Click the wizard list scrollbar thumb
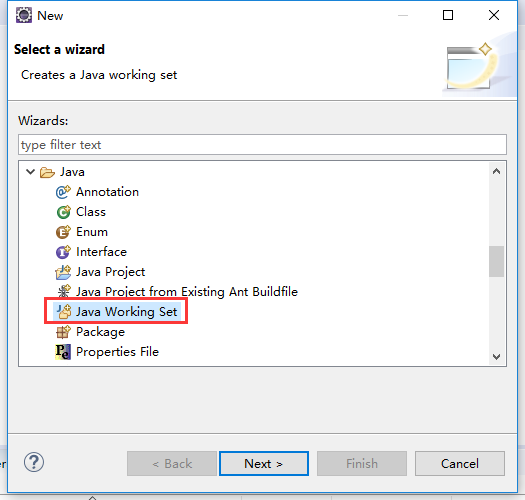Image resolution: width=525 pixels, height=500 pixels. [497, 262]
